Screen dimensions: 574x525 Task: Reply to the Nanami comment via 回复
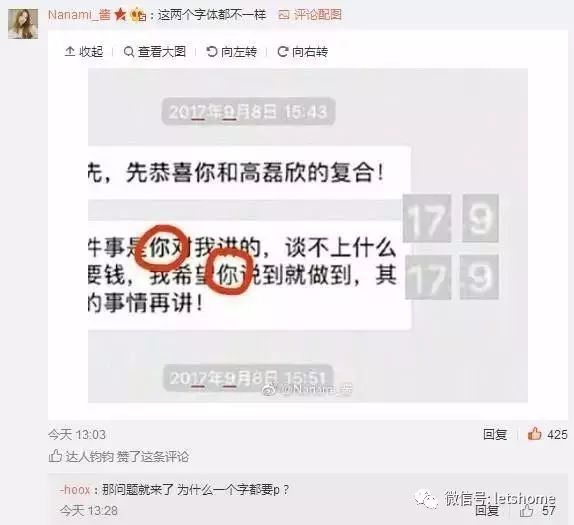[495, 434]
